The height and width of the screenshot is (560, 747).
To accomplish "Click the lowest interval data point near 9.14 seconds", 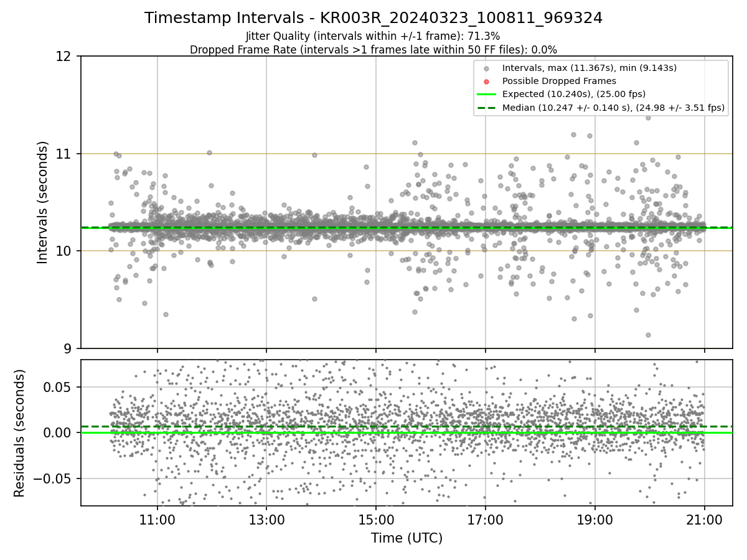I will [648, 335].
